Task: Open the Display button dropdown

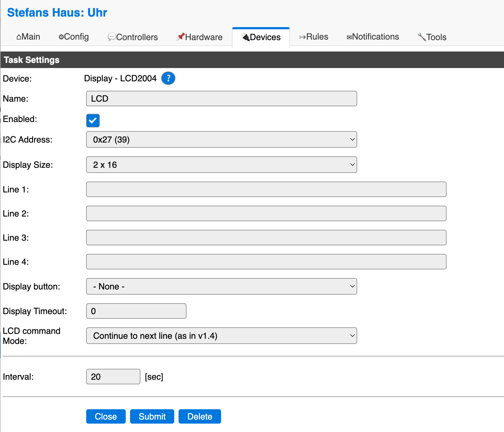Action: click(x=221, y=286)
